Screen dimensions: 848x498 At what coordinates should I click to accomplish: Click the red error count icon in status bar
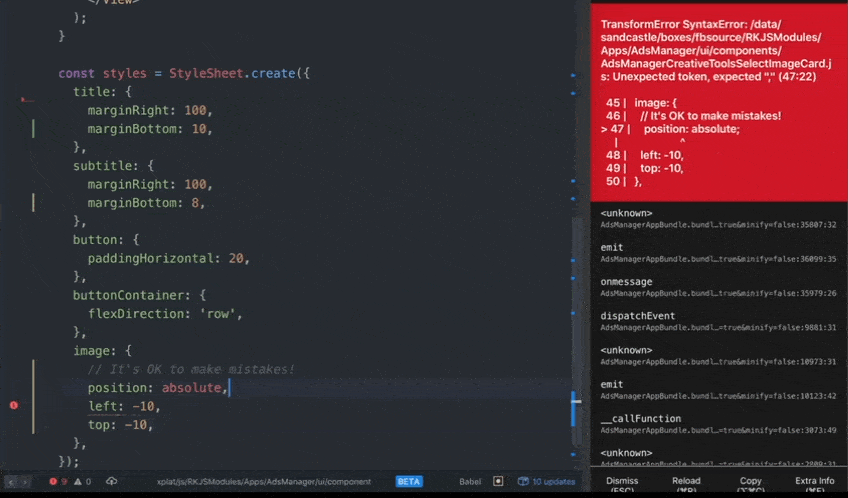(53, 481)
